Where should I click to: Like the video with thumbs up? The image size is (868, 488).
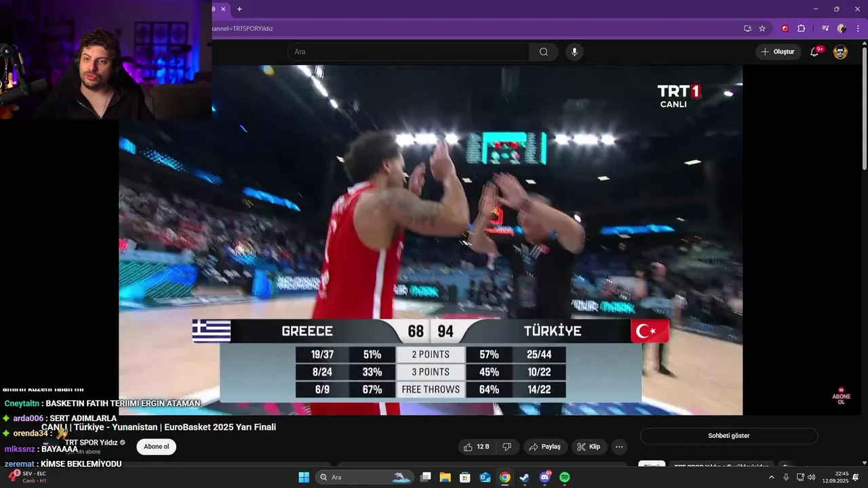point(477,447)
